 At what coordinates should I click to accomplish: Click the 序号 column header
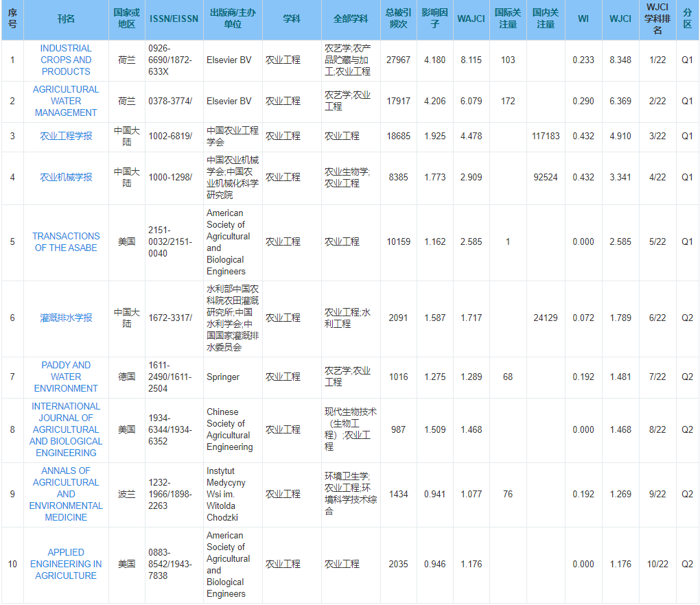pos(12,19)
